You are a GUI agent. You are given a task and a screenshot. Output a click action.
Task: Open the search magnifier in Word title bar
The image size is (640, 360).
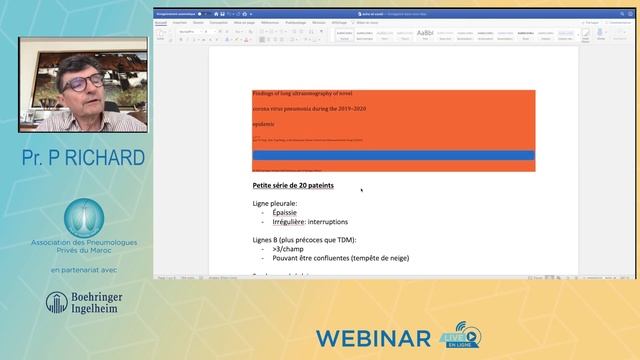(x=622, y=14)
